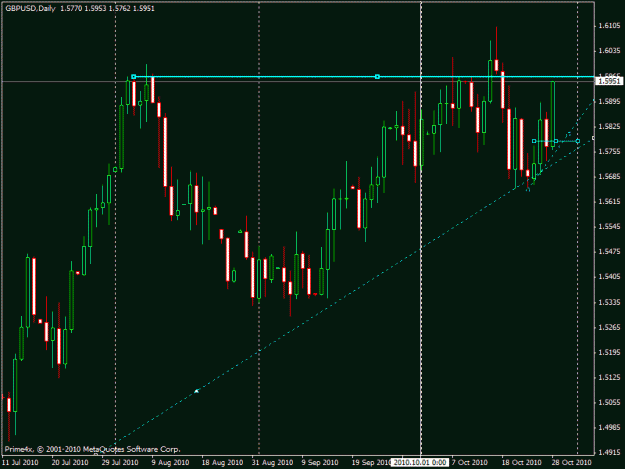
Task: Click the GBPUSD,Daily chart title text
Action: click(x=30, y=8)
